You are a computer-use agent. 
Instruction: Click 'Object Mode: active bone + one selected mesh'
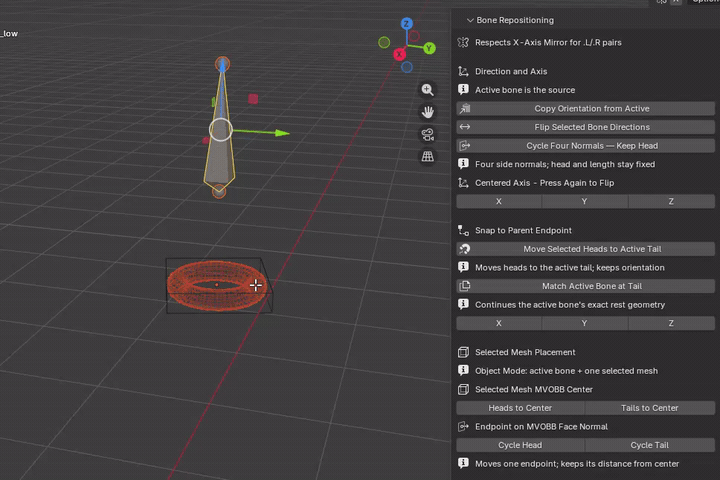566,371
